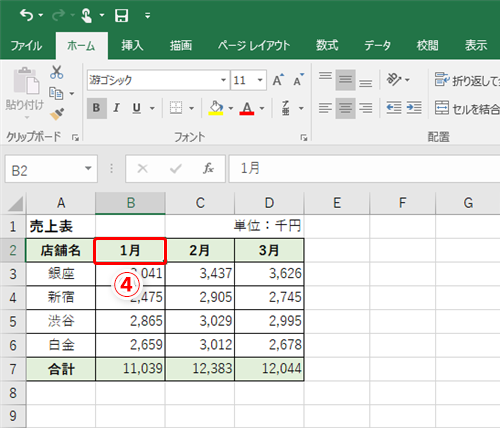Click the formula bar containing 1月
Viewport: 500px width, 428px height.
coord(364,169)
